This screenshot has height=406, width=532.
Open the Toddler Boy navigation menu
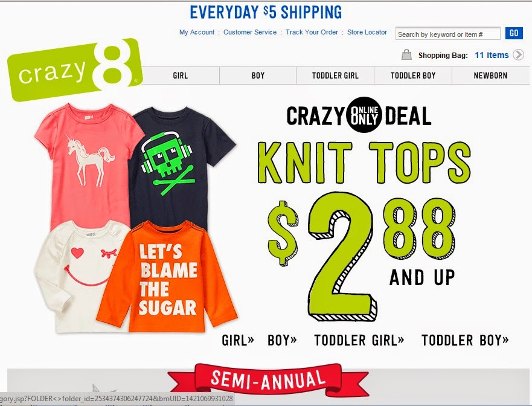coord(413,76)
